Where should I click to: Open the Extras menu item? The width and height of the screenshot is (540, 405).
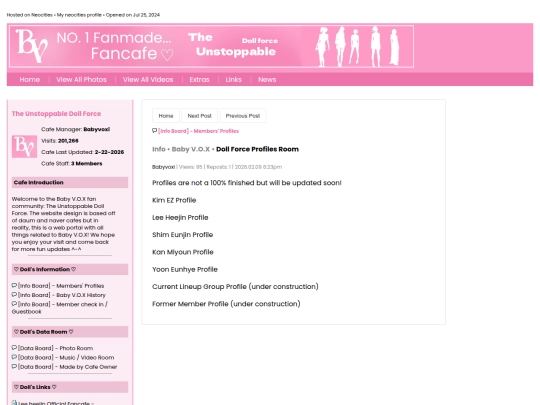click(199, 80)
